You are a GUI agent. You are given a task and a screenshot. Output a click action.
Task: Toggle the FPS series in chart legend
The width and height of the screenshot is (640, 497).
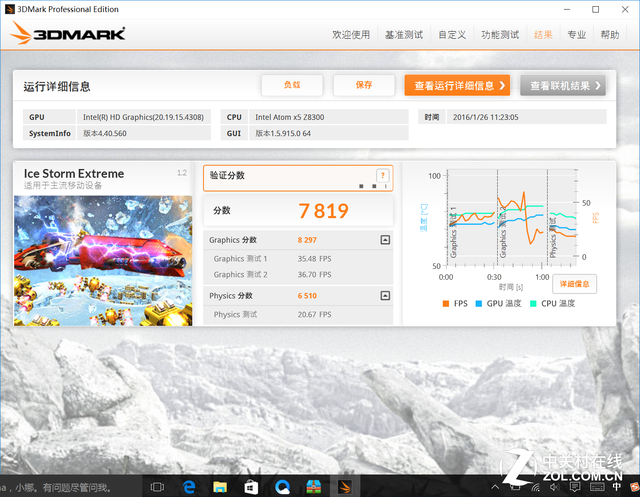tap(458, 303)
